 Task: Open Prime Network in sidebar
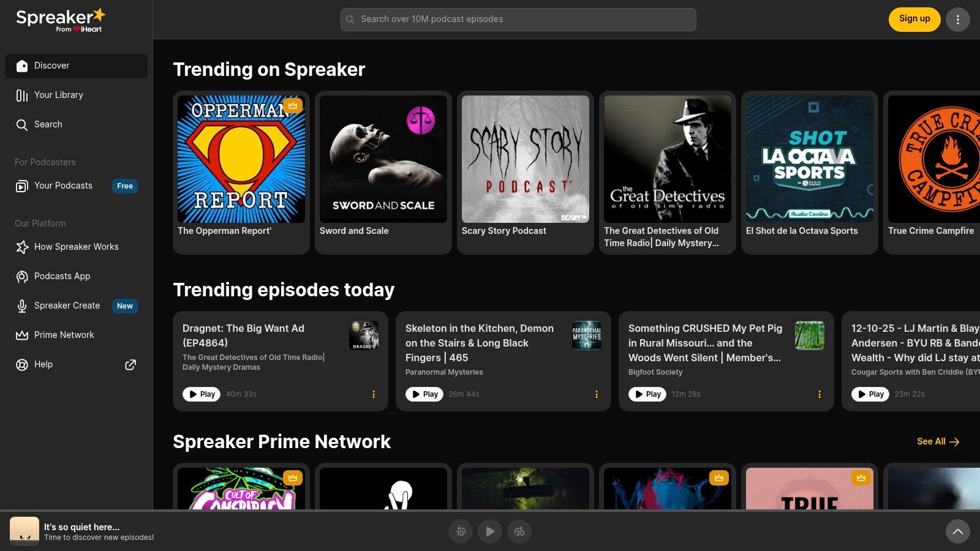(76, 335)
